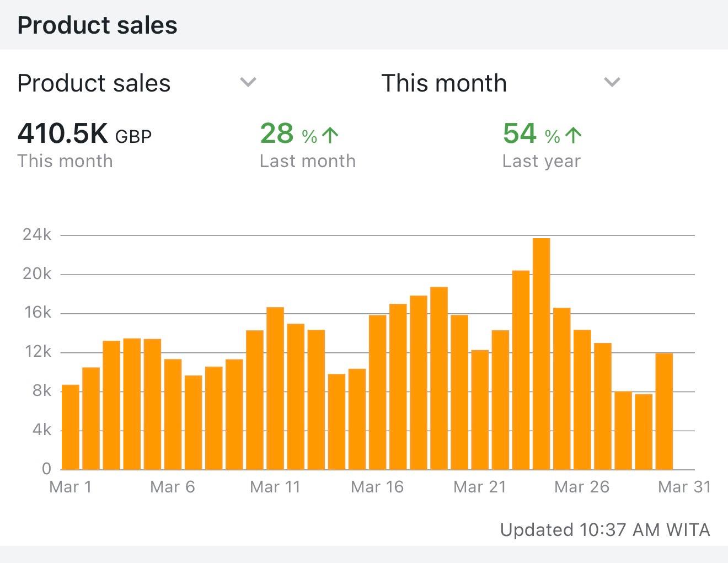Click the 20k y-axis label
Image resolution: width=728 pixels, height=563 pixels.
[37, 274]
